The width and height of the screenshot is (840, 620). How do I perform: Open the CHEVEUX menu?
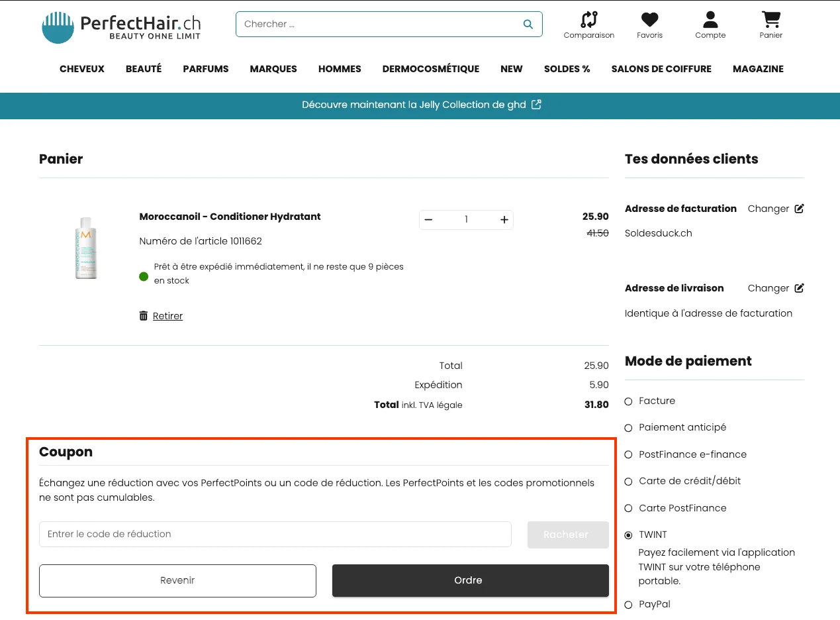(x=82, y=69)
